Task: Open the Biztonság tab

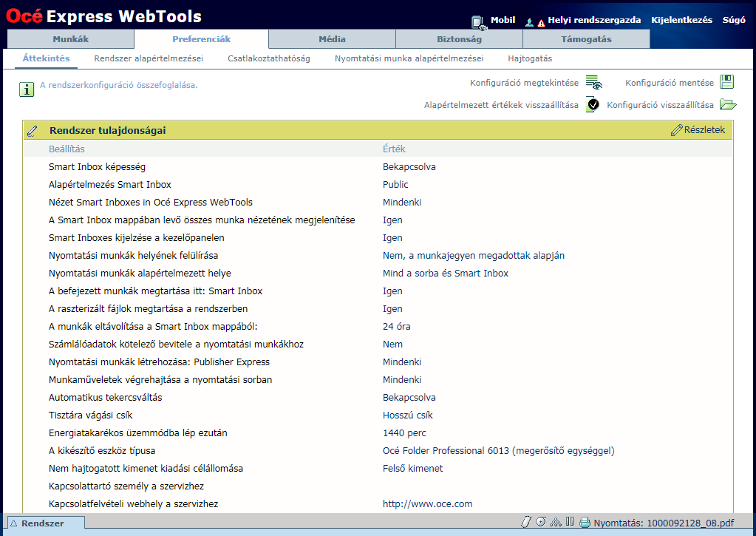Action: pyautogui.click(x=459, y=39)
